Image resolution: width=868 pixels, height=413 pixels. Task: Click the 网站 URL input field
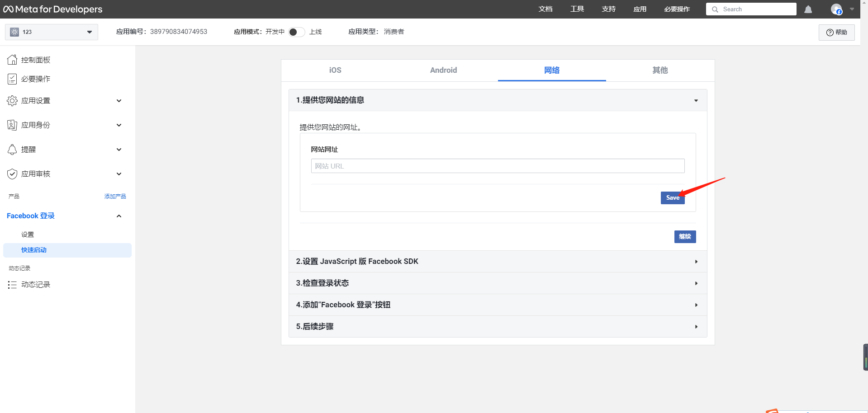498,166
